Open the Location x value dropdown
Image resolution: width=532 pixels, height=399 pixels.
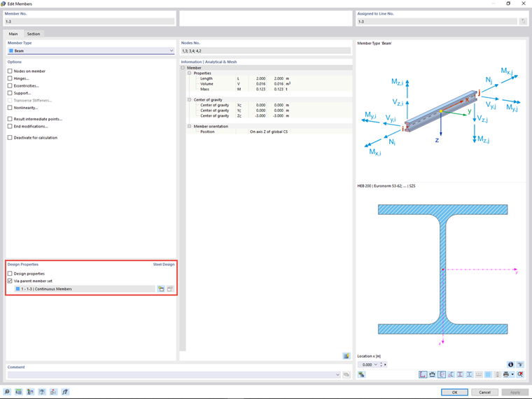tap(376, 365)
